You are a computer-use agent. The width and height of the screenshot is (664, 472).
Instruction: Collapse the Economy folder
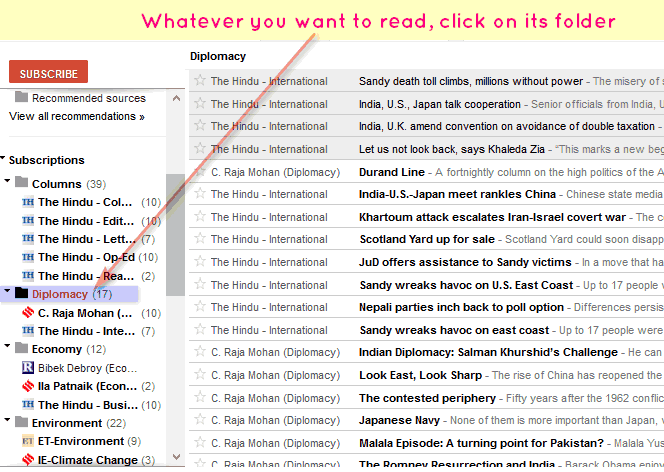[x=7, y=346]
